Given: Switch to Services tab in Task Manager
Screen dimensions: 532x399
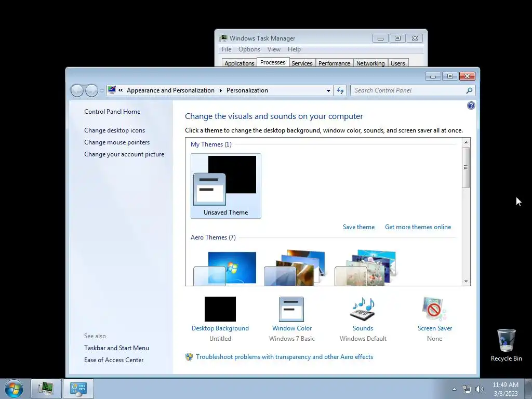Looking at the screenshot, I should point(302,63).
